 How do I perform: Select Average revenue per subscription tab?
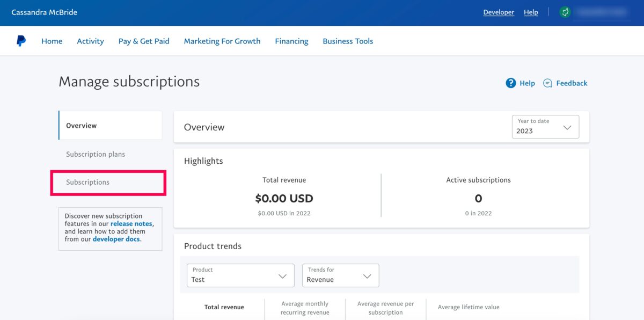[386, 308]
